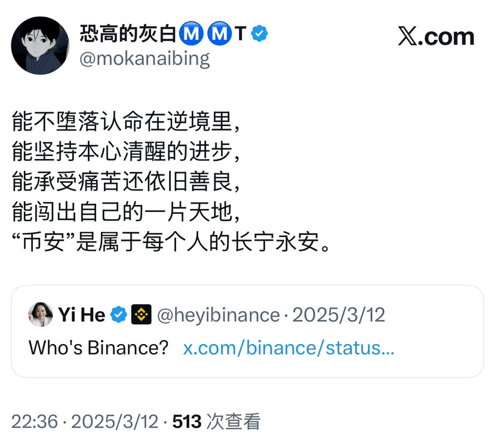Click the "Who's Binance?" quoted text

pos(99,348)
